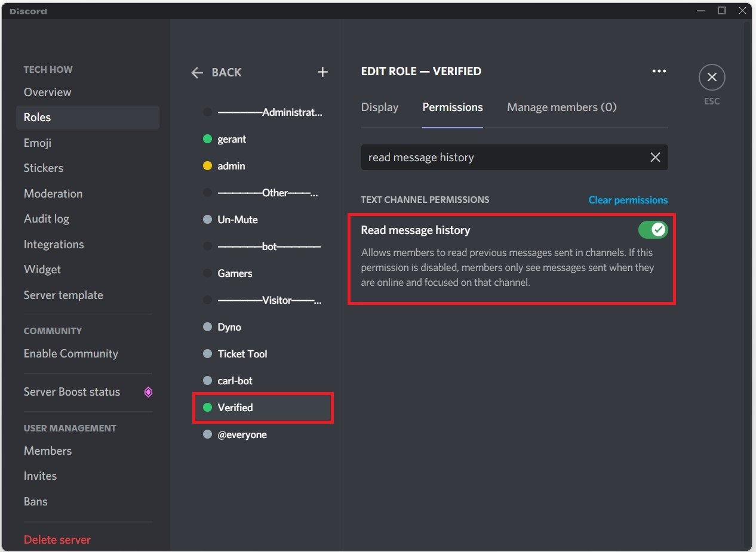Click the green dot beside gerant role
The width and height of the screenshot is (756, 552).
(207, 139)
